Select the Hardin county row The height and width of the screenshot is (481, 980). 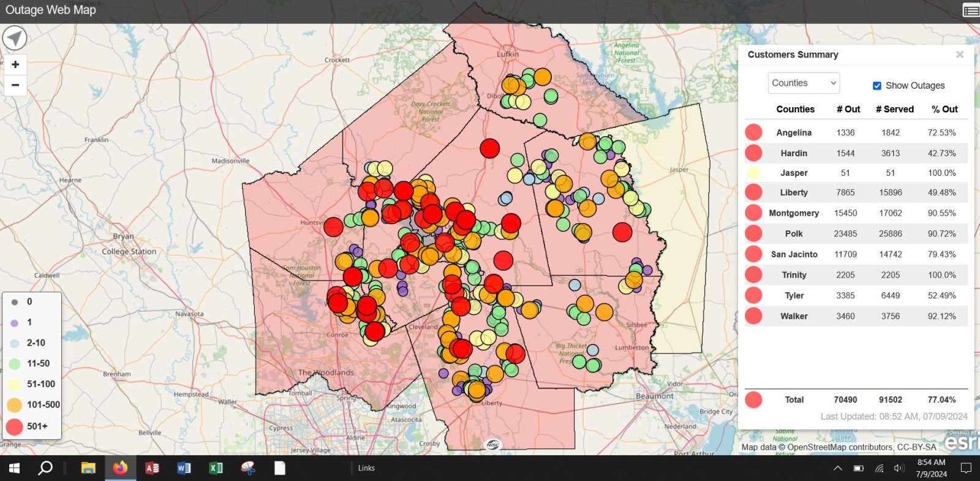856,153
